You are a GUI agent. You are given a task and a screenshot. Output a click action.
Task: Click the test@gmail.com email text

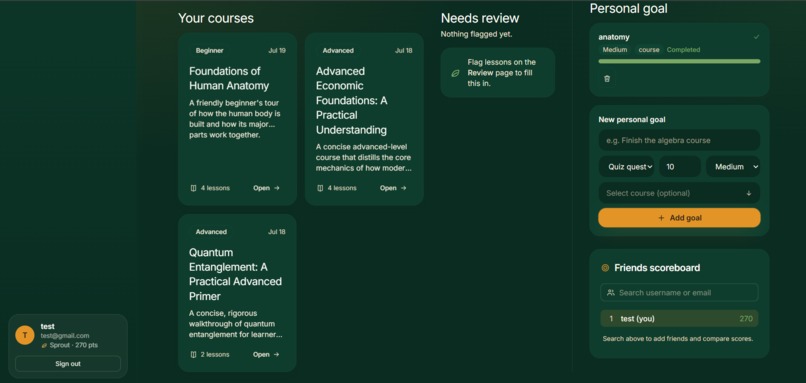coord(65,336)
